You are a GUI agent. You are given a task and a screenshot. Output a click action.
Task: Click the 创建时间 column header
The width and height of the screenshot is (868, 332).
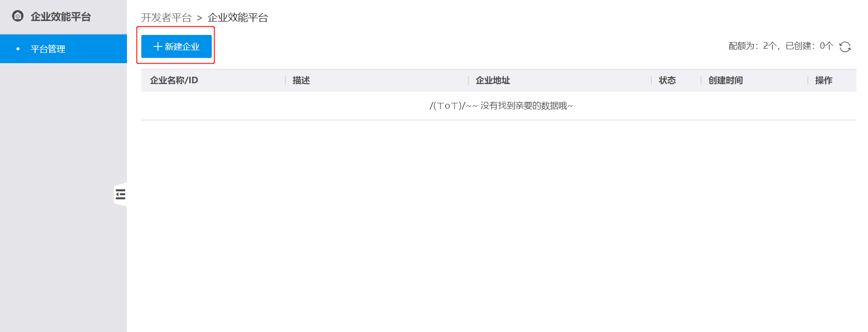[726, 80]
